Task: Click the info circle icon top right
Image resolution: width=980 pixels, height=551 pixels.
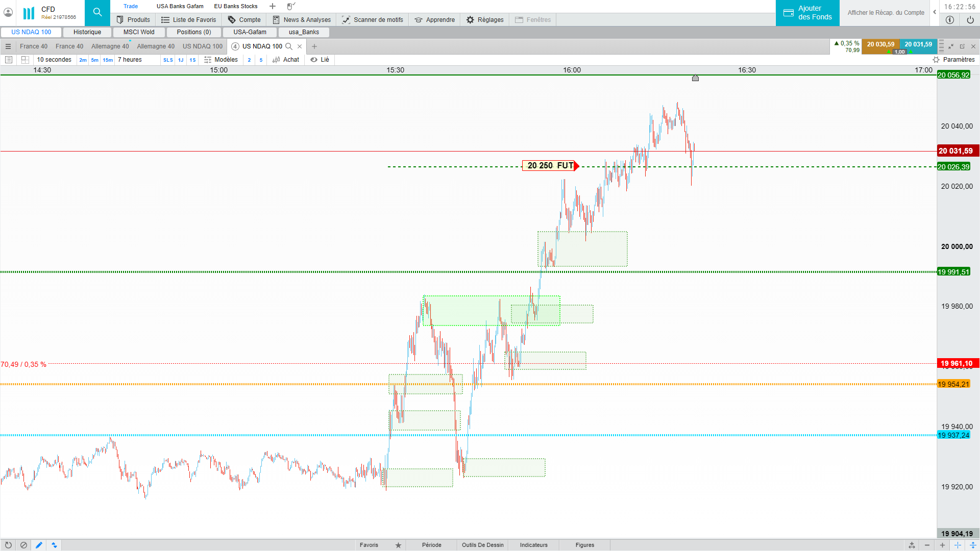Action: [x=949, y=20]
